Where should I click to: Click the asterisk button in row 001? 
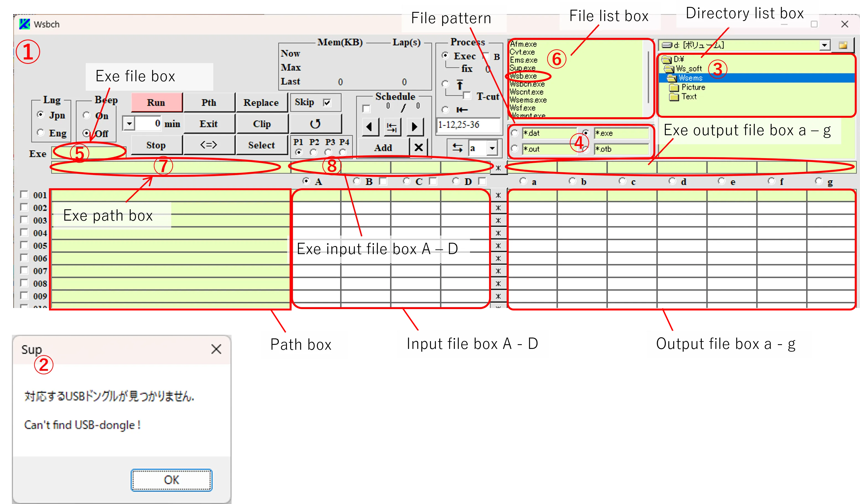[x=498, y=195]
